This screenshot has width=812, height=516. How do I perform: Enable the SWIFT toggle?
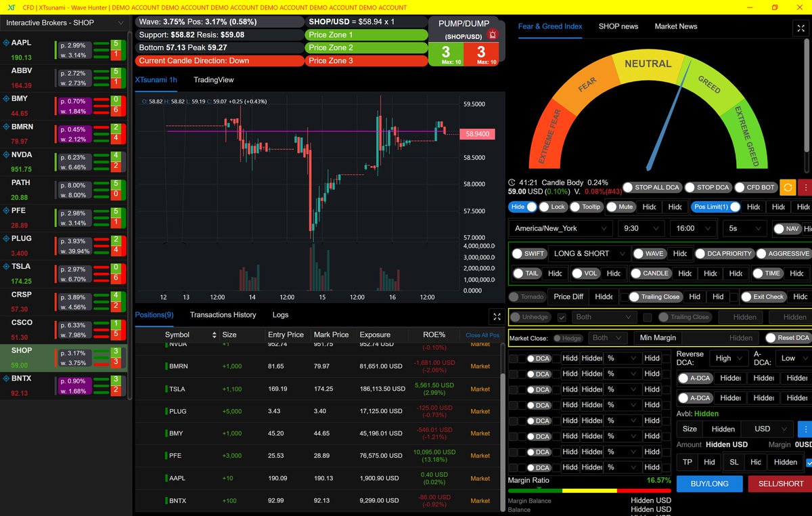click(528, 254)
